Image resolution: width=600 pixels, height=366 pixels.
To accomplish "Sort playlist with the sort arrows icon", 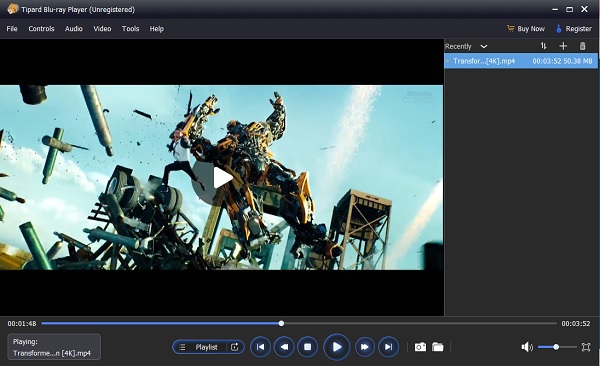I will pos(543,46).
